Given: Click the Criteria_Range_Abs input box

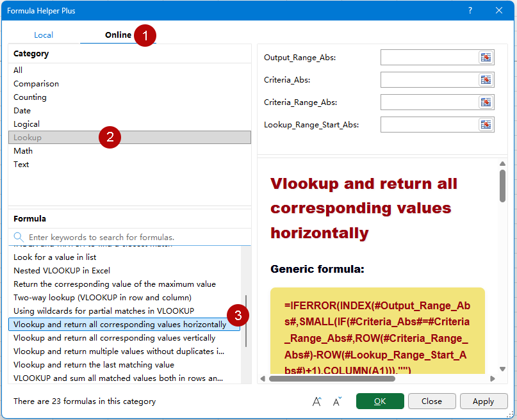Looking at the screenshot, I should (x=429, y=102).
